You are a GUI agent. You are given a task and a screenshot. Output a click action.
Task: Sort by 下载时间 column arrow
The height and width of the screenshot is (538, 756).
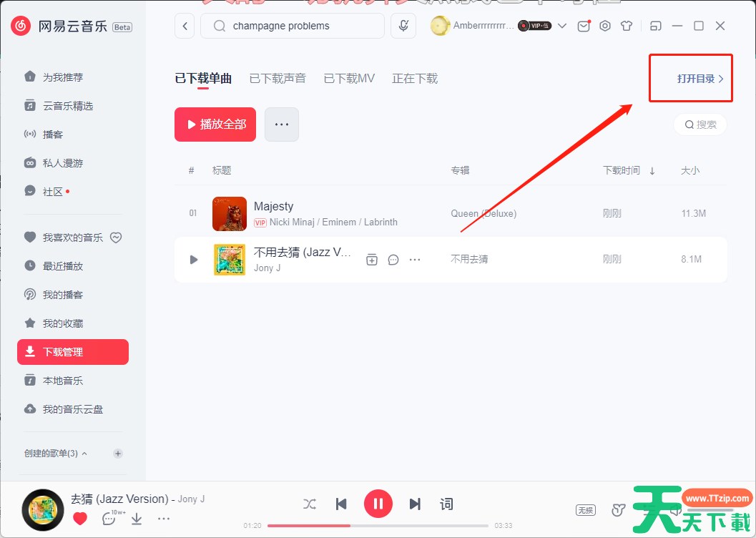pyautogui.click(x=652, y=171)
